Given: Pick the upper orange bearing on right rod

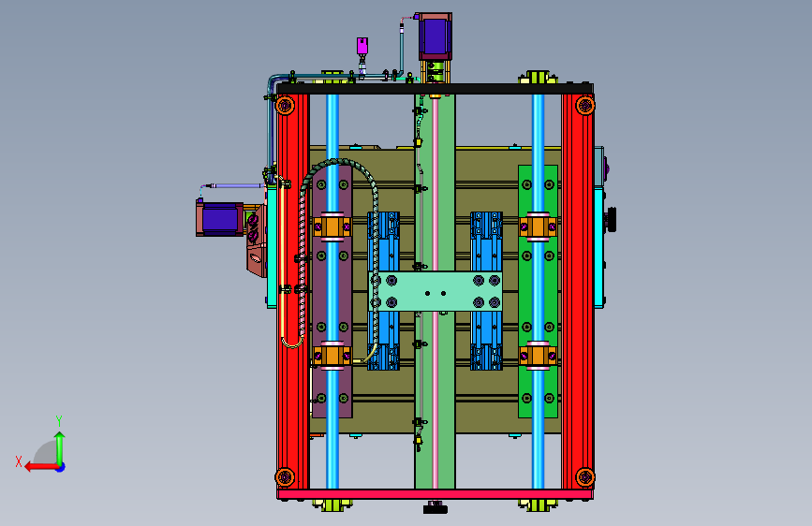Looking at the screenshot, I should click(538, 226).
